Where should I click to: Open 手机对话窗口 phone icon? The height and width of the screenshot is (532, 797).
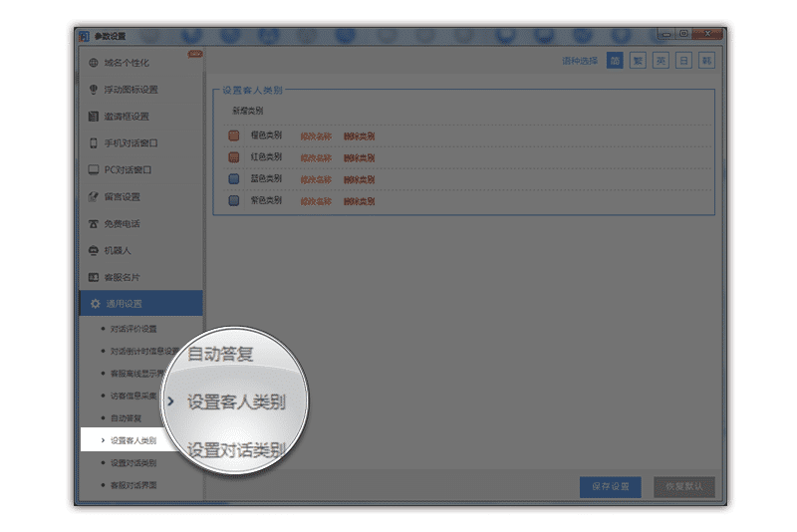pos(93,143)
